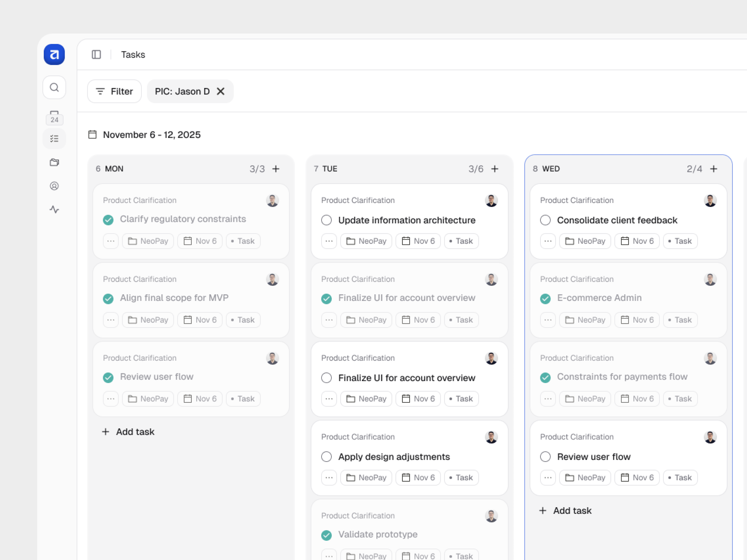Uncheck the E-commerce Admin task
Screen dimensions: 747x560
click(545, 299)
